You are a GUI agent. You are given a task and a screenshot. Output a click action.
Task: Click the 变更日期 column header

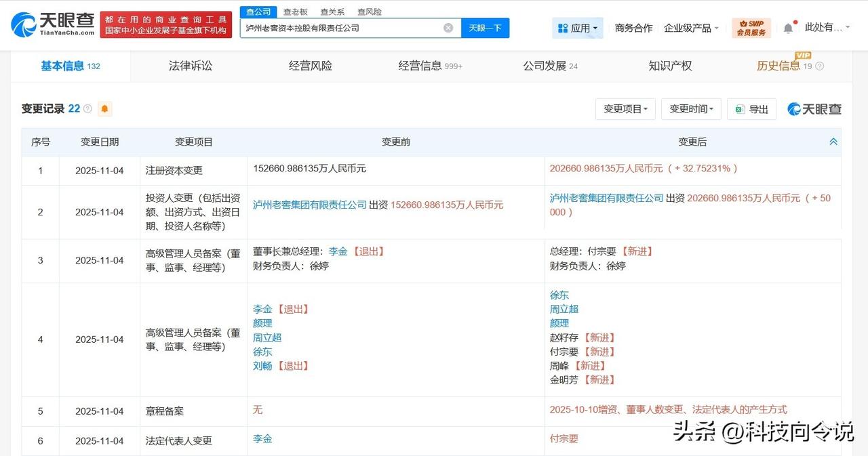[100, 142]
